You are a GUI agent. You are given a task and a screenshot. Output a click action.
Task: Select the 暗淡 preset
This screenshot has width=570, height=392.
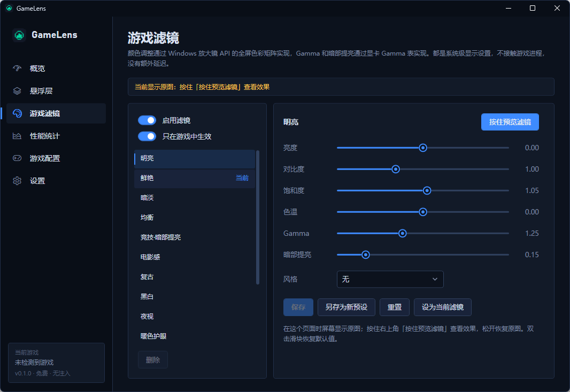point(195,198)
